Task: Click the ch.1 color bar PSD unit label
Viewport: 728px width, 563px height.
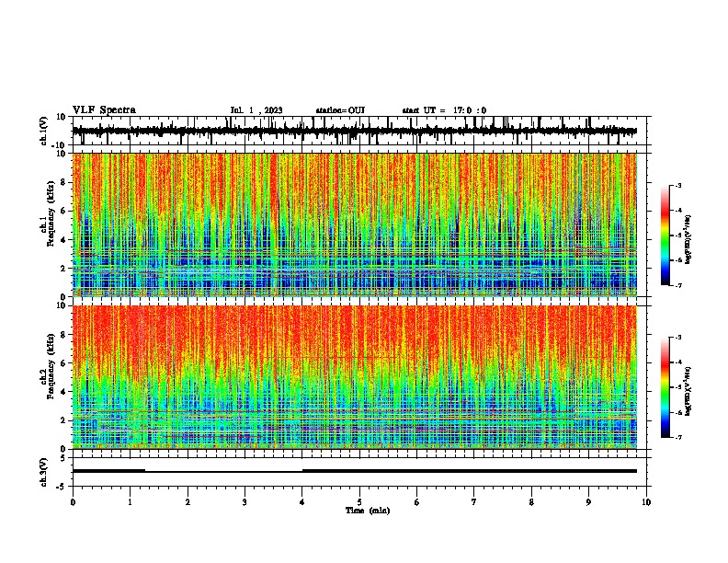Action: coord(688,239)
